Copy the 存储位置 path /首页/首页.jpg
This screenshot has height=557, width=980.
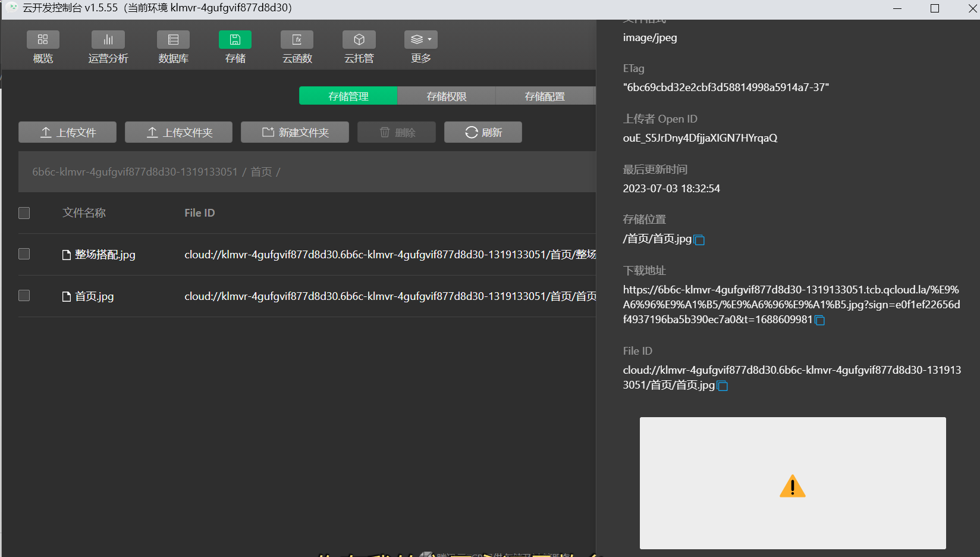699,240
